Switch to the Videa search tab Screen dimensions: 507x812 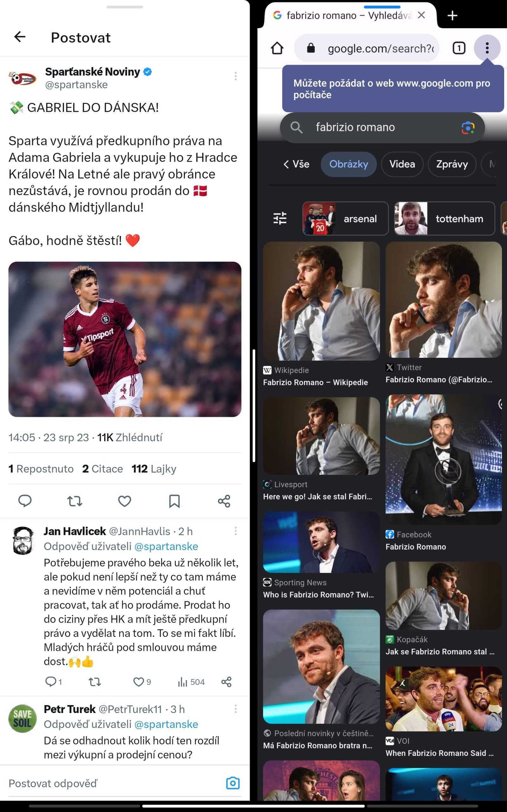[x=402, y=164]
